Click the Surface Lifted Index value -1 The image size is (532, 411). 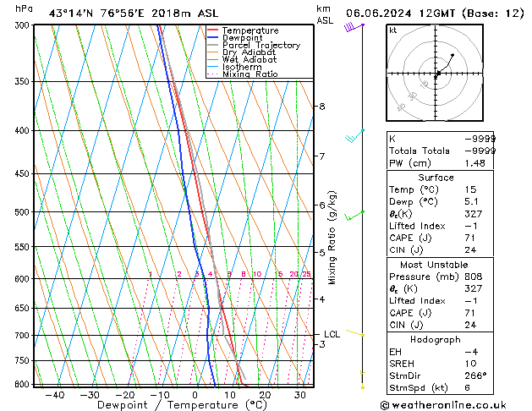tap(471, 226)
